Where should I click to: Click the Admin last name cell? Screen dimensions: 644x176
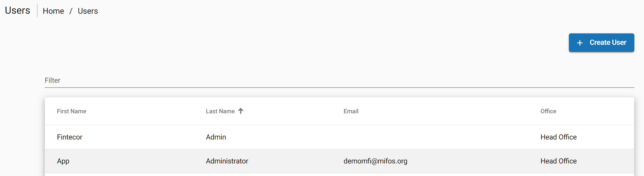tap(216, 137)
